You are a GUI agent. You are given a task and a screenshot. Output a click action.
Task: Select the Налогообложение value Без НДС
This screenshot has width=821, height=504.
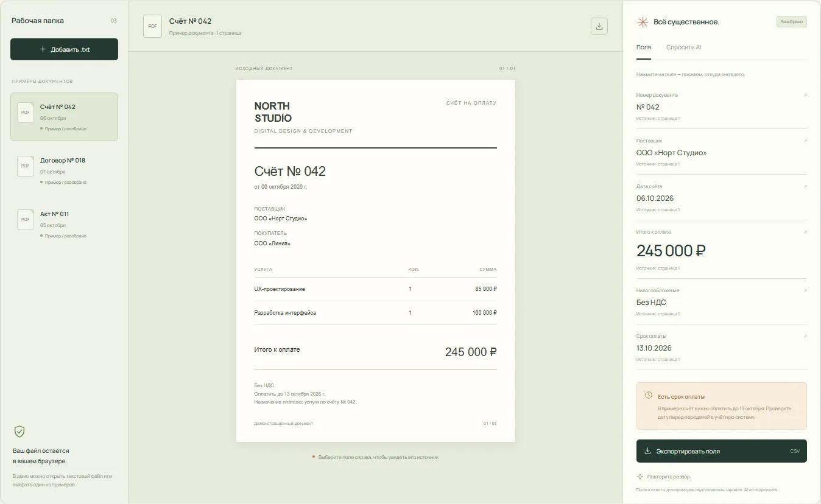(651, 303)
